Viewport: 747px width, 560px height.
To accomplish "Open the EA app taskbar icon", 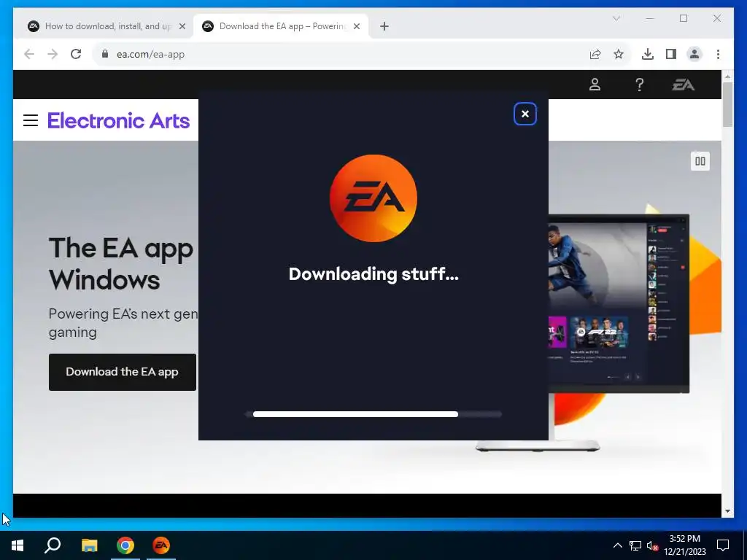I will point(161,545).
